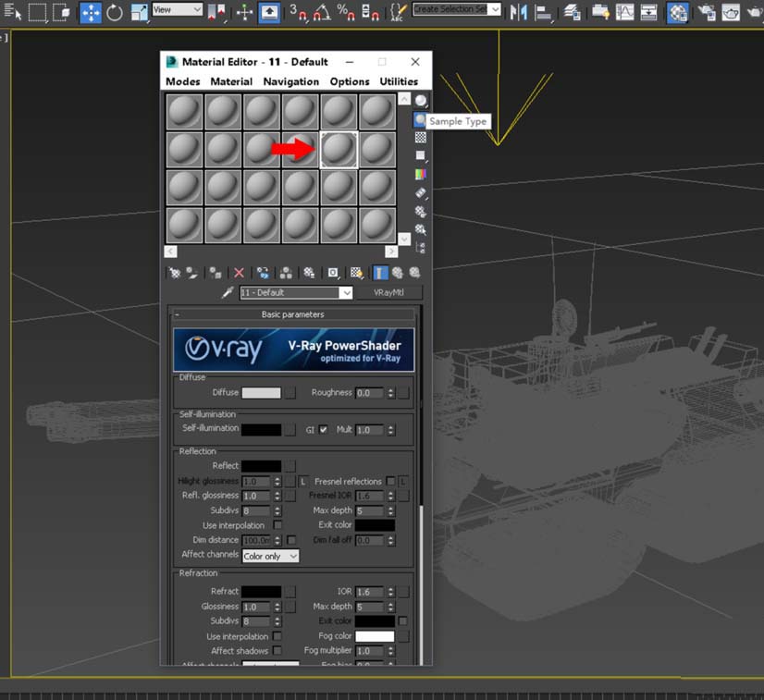Toggle the checkered Background button

tap(421, 137)
